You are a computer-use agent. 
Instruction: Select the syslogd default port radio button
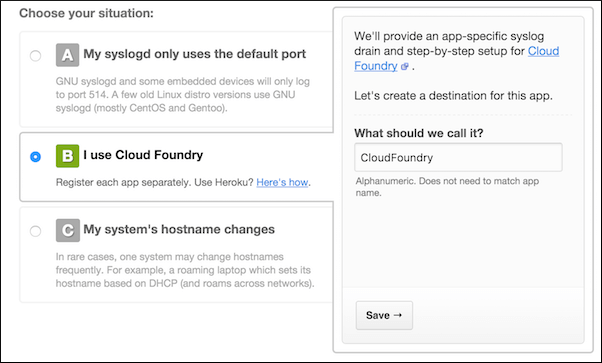coord(35,56)
